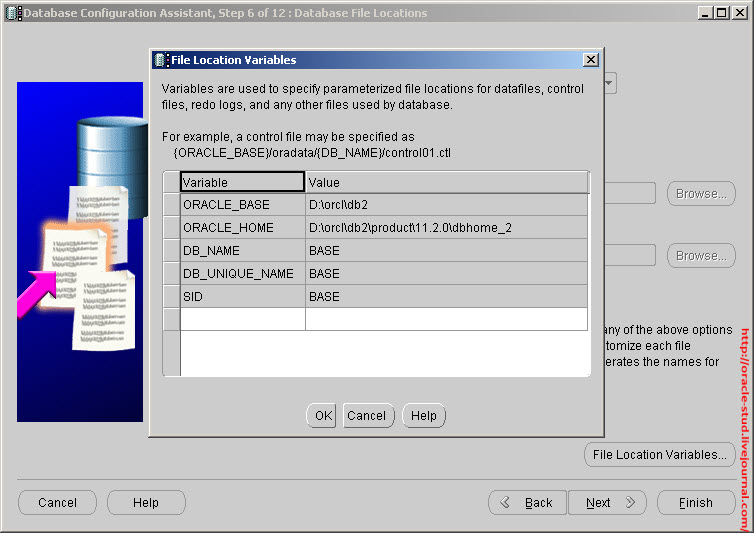Click the lower Browse button
The height and width of the screenshot is (533, 754).
coord(701,255)
